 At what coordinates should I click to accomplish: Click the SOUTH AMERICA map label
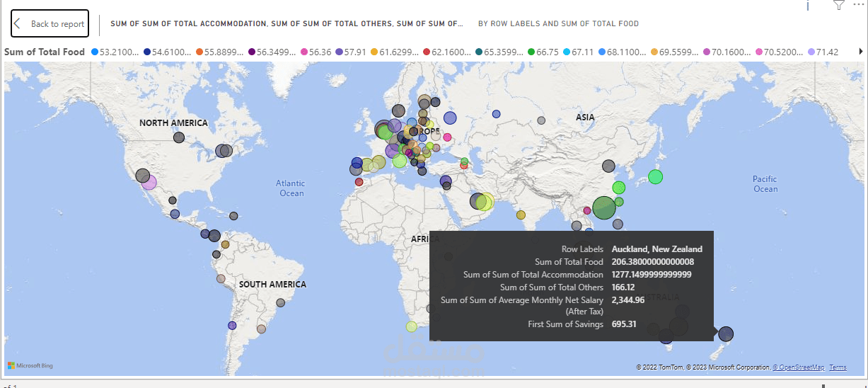(x=272, y=285)
